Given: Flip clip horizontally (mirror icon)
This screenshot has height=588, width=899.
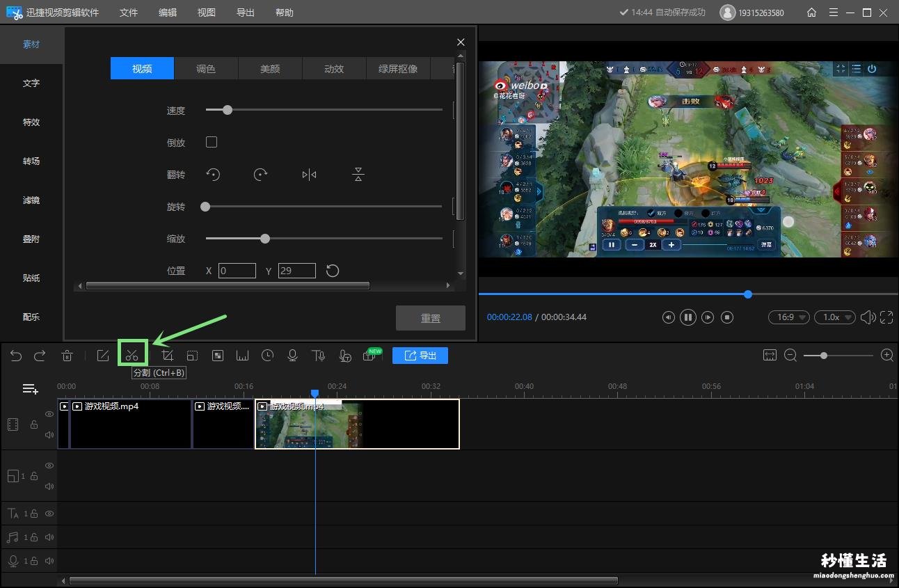Looking at the screenshot, I should pos(310,175).
